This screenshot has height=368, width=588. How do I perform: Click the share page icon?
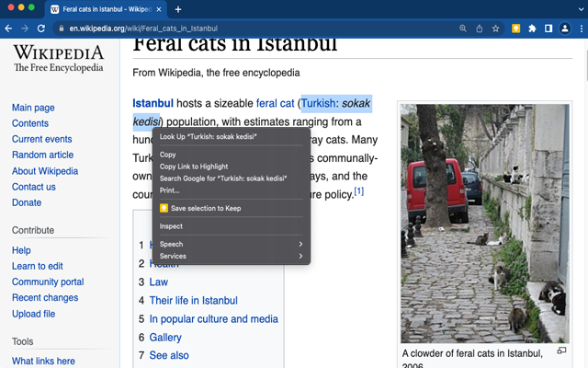pos(480,29)
